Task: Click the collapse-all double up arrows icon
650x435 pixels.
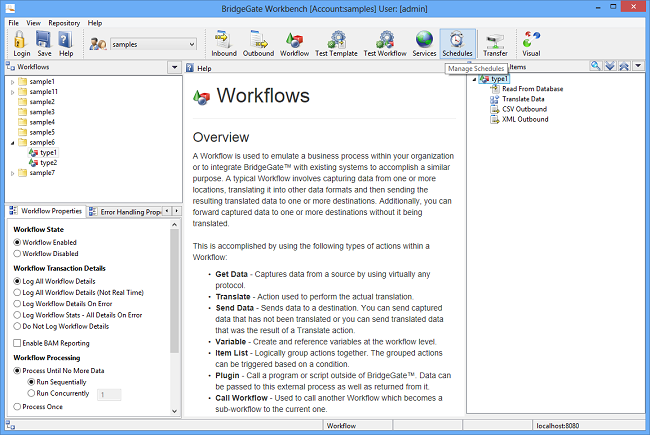Action: tap(624, 66)
